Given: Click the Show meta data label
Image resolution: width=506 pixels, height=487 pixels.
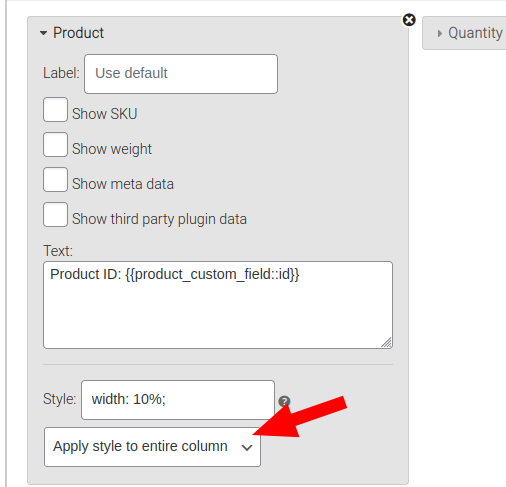Looking at the screenshot, I should pyautogui.click(x=123, y=184).
